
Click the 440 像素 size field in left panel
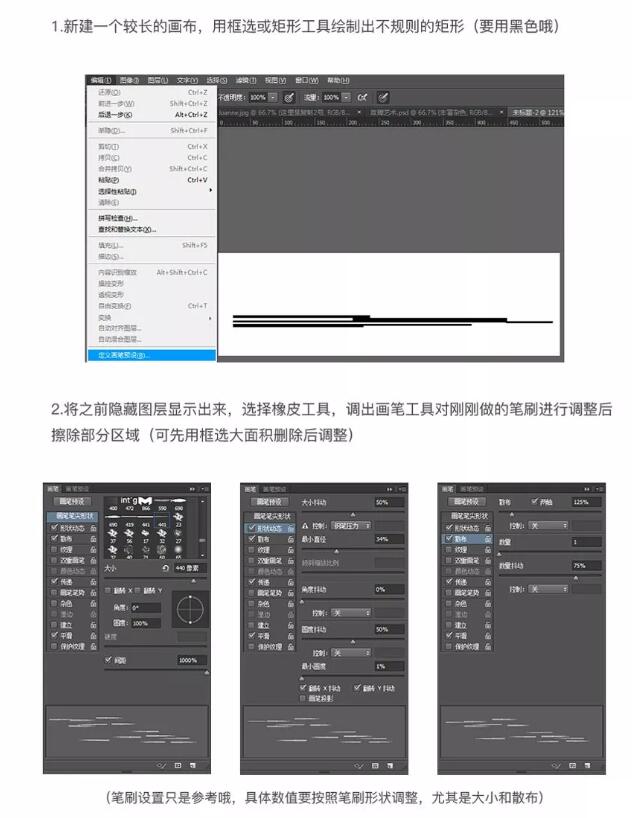pyautogui.click(x=190, y=568)
